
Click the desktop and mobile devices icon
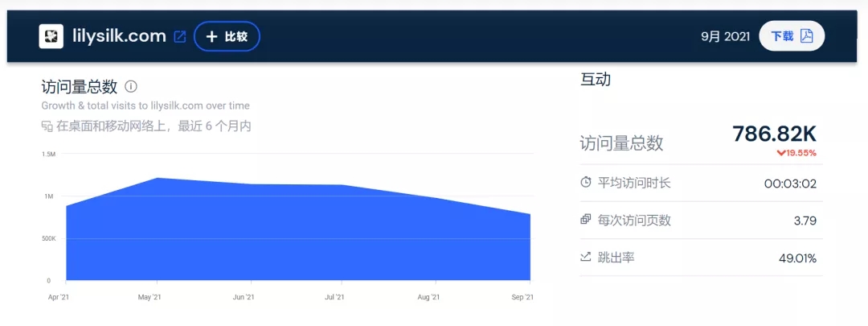tap(47, 126)
